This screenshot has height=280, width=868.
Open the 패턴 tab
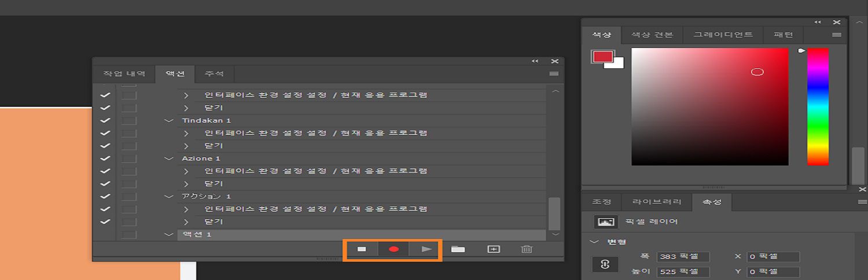(x=783, y=35)
